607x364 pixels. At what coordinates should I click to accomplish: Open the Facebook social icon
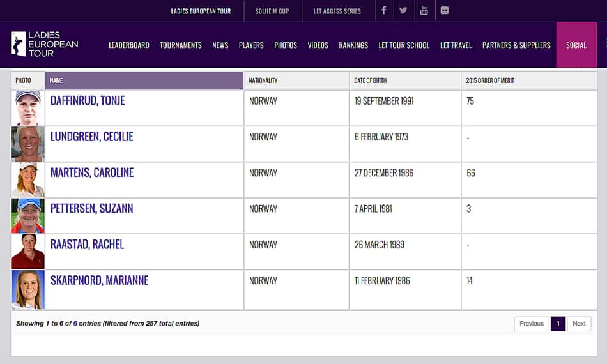(383, 10)
